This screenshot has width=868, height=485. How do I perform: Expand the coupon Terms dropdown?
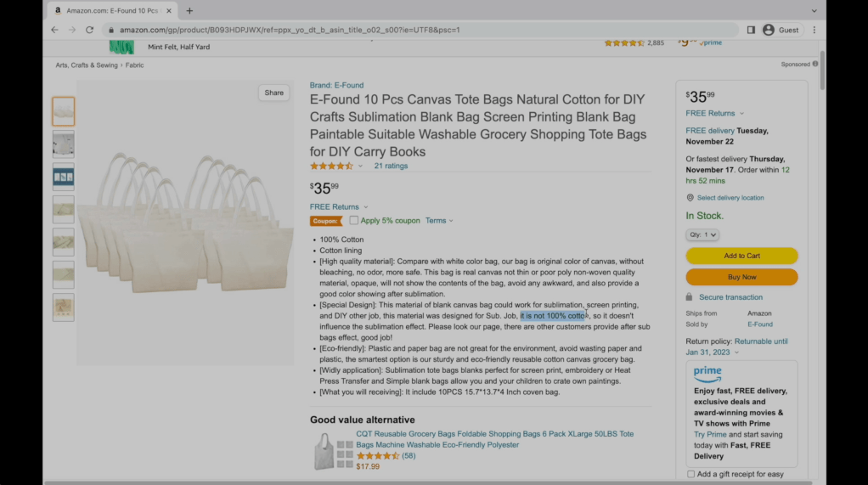pos(439,221)
